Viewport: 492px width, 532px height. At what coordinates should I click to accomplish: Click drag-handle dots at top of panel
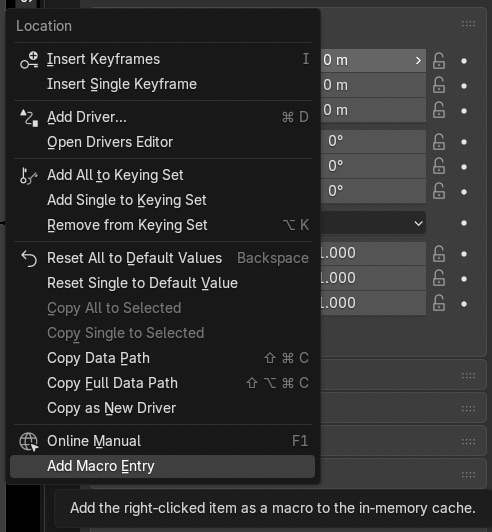(468, 24)
